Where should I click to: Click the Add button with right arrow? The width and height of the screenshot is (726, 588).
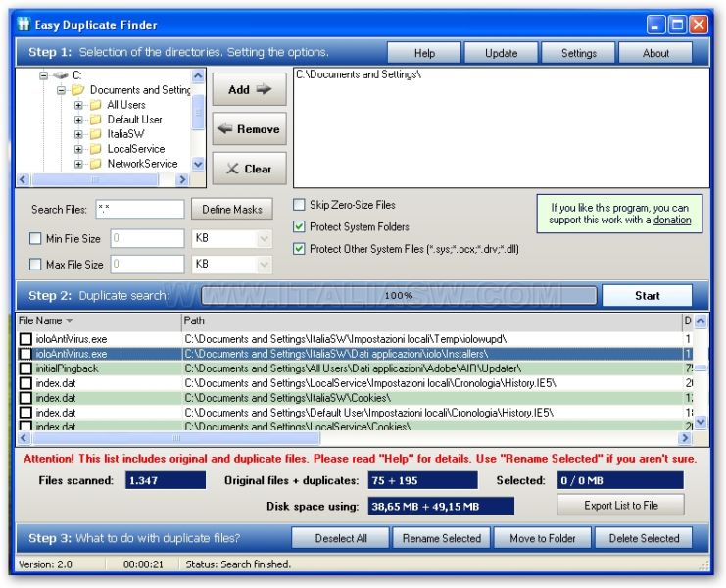click(x=250, y=89)
